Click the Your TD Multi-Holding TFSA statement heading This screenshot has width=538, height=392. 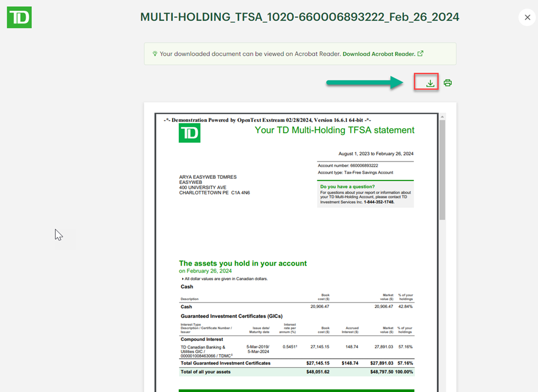[x=335, y=130]
